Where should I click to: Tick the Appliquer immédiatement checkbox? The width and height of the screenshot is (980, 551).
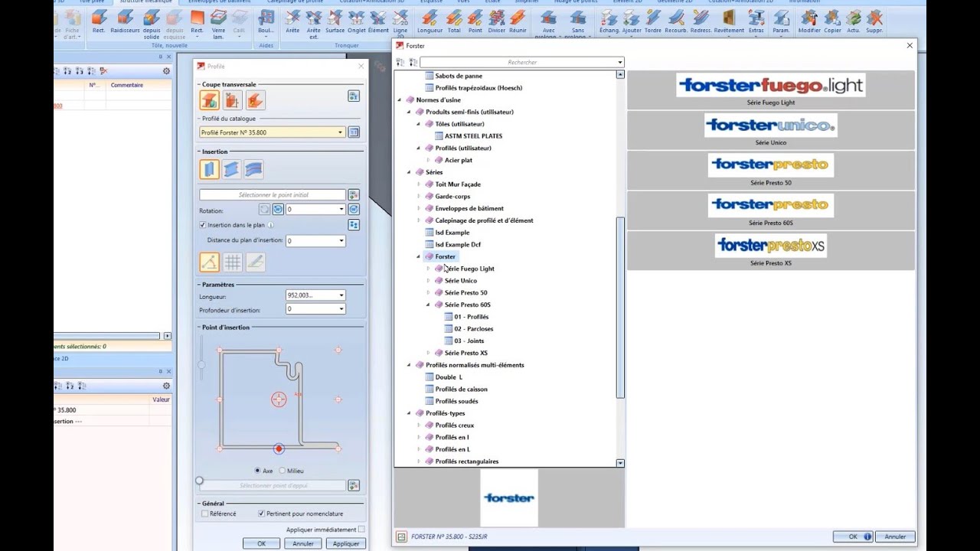[x=361, y=530]
